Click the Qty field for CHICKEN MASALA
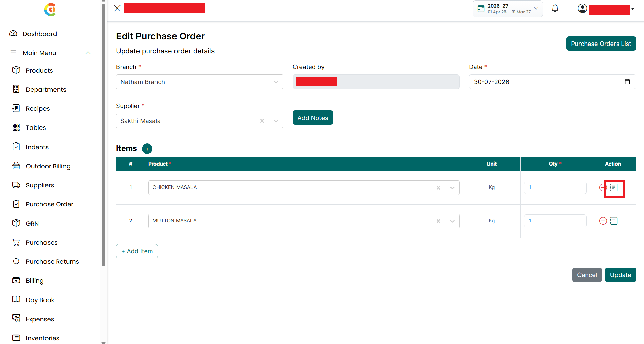This screenshot has height=344, width=644. click(555, 187)
